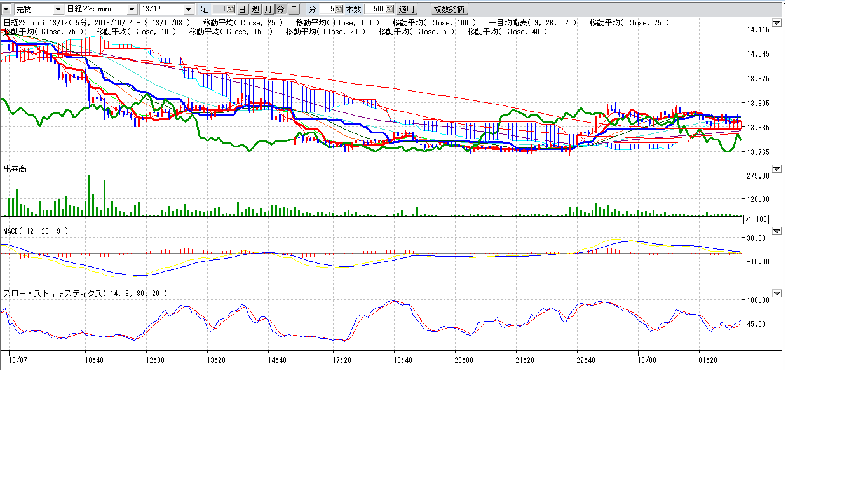The height and width of the screenshot is (488, 868).
Task: Click the spinner beside the 本数 field
Action: click(390, 10)
